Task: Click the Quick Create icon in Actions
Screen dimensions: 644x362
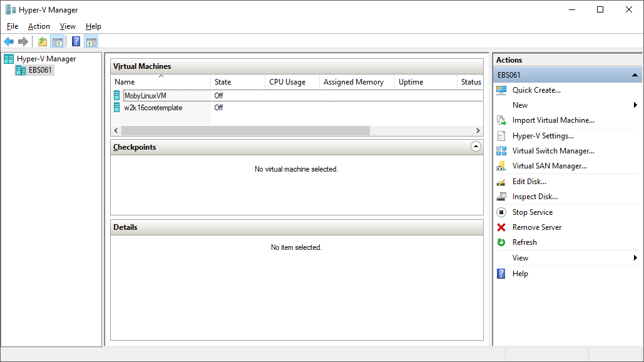Action: click(x=501, y=90)
